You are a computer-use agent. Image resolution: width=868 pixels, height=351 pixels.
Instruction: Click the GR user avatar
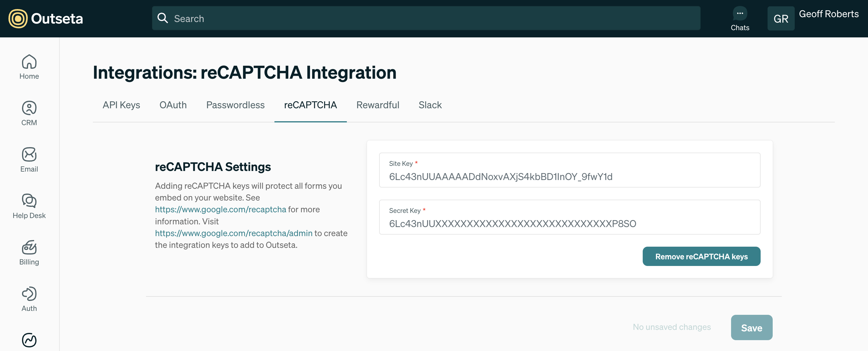pyautogui.click(x=781, y=18)
